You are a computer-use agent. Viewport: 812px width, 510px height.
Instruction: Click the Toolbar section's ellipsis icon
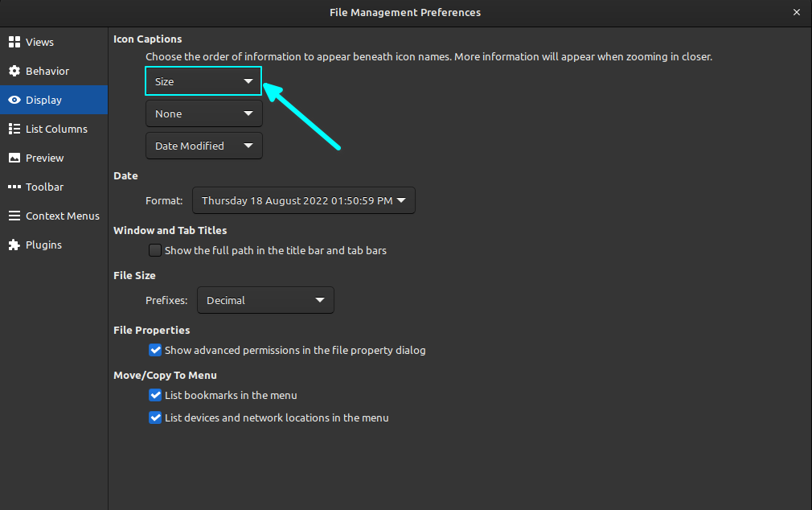click(x=14, y=187)
